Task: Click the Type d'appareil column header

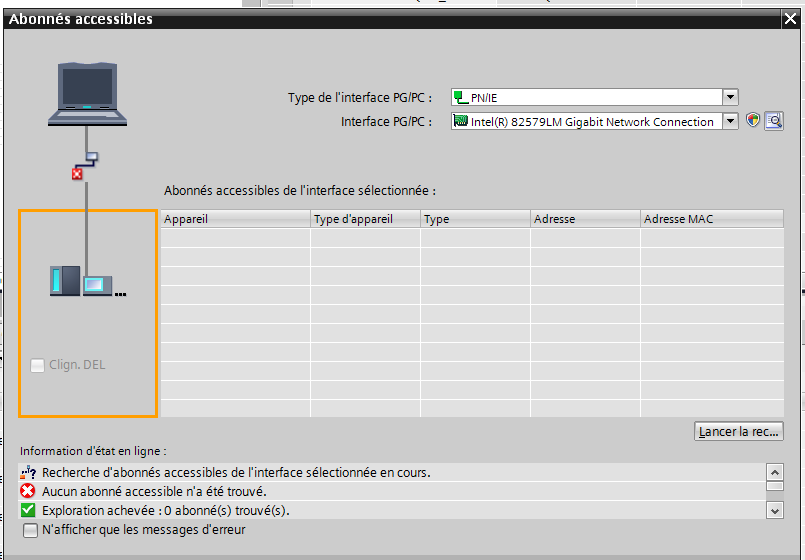Action: (x=365, y=219)
